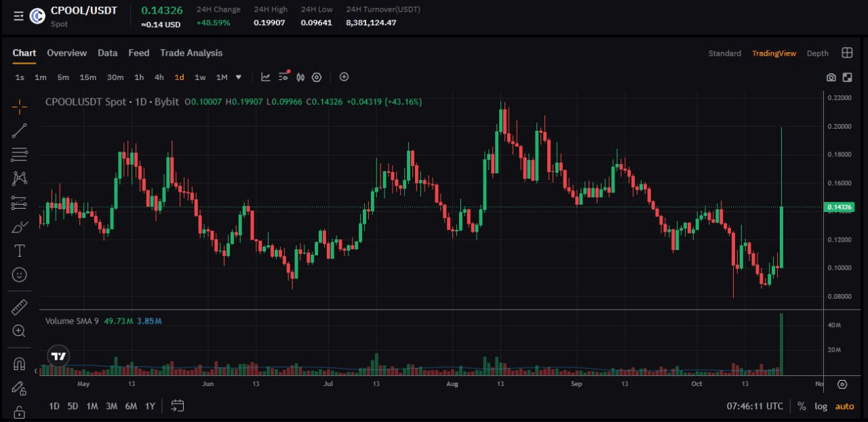Expand the more timeframes dropdown arrow
Screen dimensions: 868x422
coord(238,77)
